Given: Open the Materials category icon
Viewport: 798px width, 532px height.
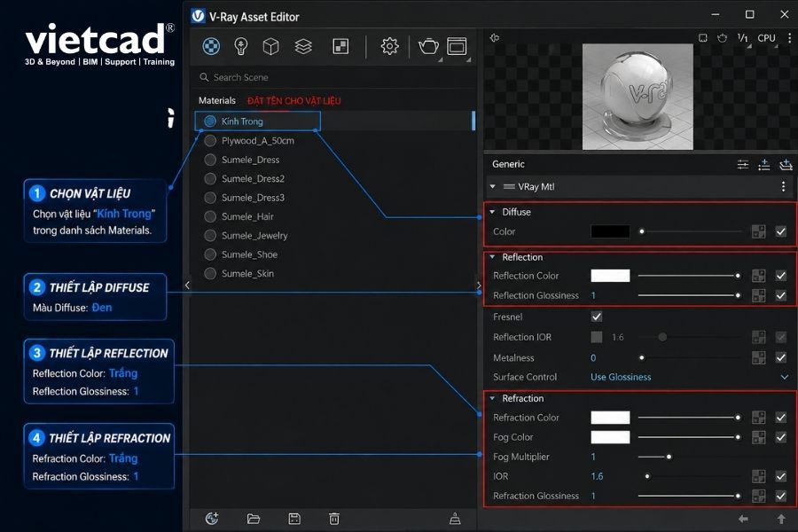Looking at the screenshot, I should tap(211, 46).
